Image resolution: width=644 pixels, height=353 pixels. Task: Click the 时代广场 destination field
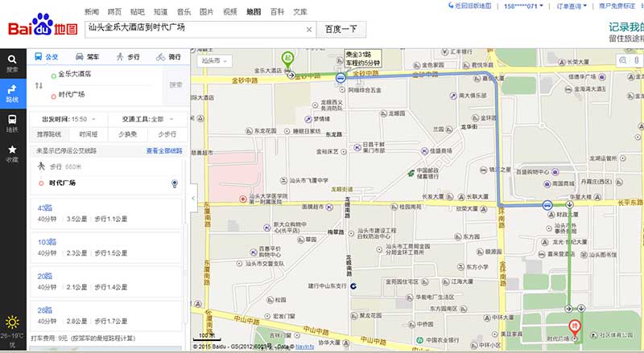pyautogui.click(x=105, y=95)
